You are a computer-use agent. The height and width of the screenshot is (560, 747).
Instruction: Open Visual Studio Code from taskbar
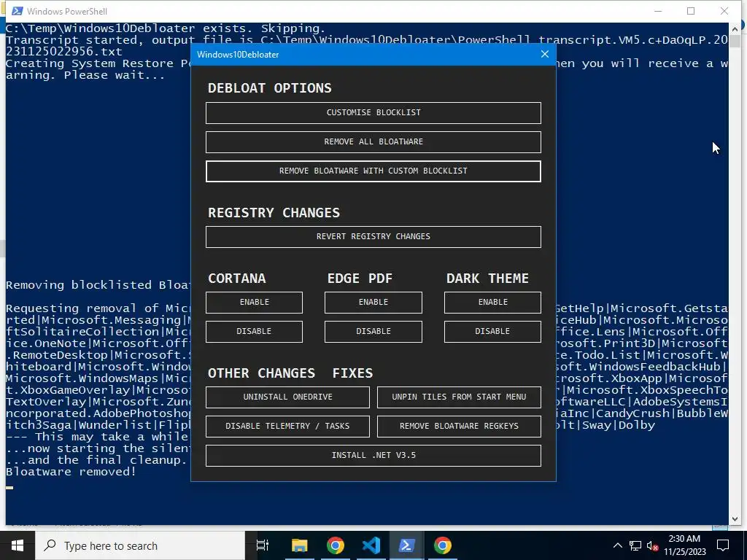pos(371,545)
